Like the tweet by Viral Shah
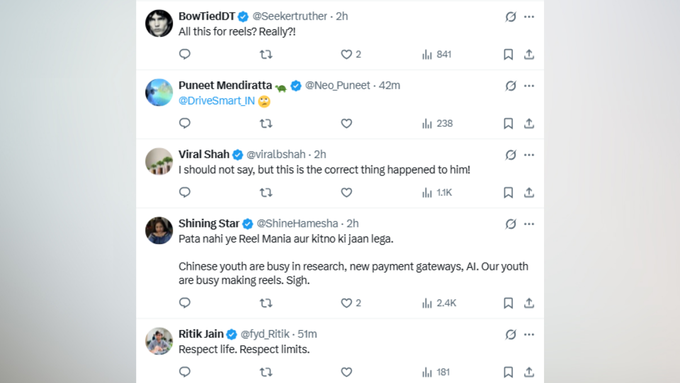The height and width of the screenshot is (383, 680). click(346, 192)
